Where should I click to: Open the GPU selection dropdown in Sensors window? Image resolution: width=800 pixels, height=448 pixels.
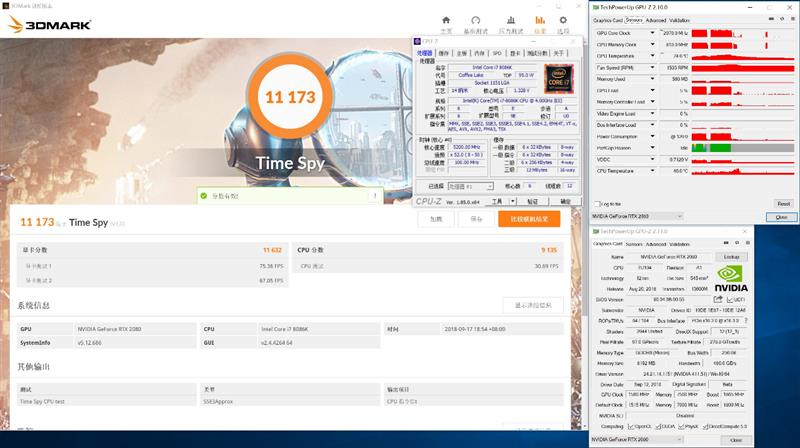[x=636, y=216]
